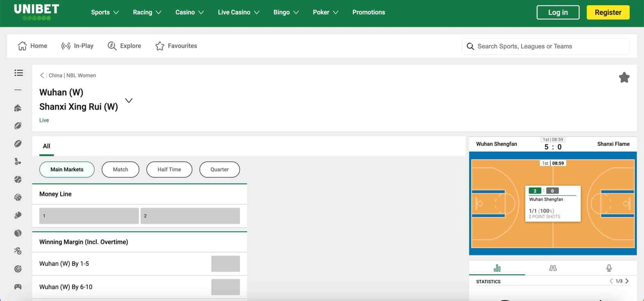Click the Log in button

[x=558, y=12]
